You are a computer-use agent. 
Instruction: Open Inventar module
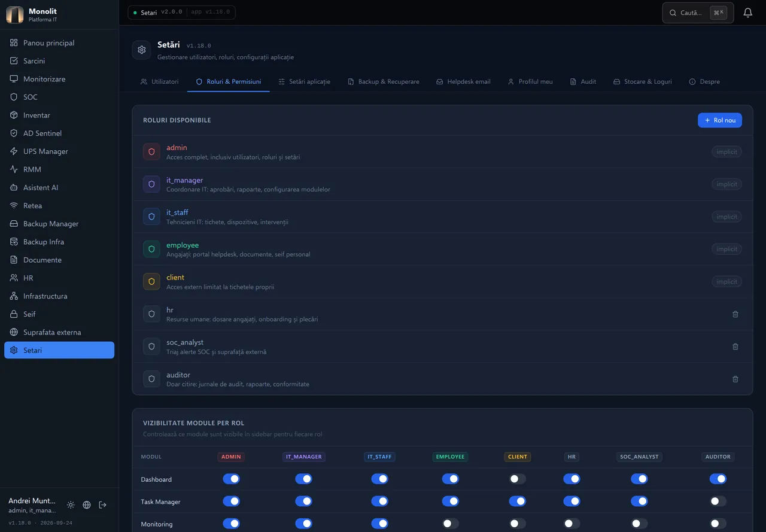59,115
